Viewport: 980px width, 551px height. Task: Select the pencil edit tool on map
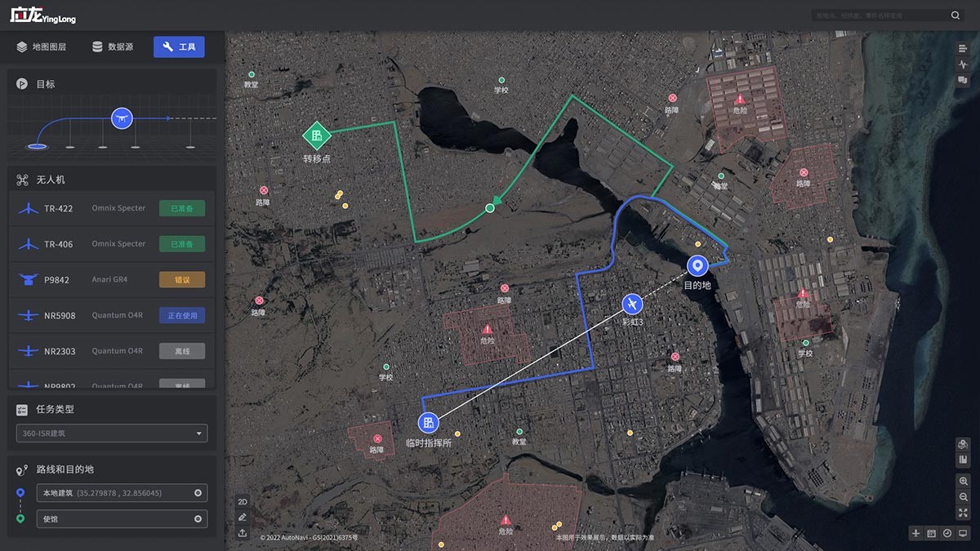click(243, 517)
